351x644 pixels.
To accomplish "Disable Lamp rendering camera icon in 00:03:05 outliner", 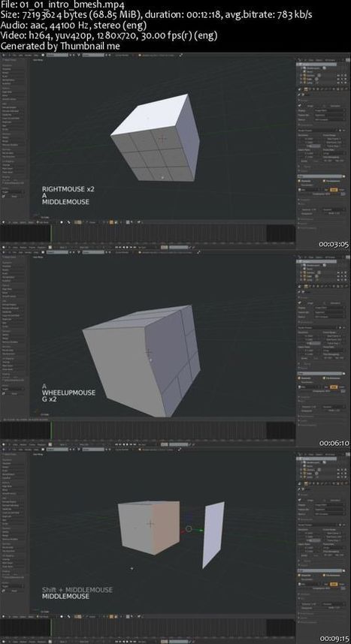I will (346, 83).
